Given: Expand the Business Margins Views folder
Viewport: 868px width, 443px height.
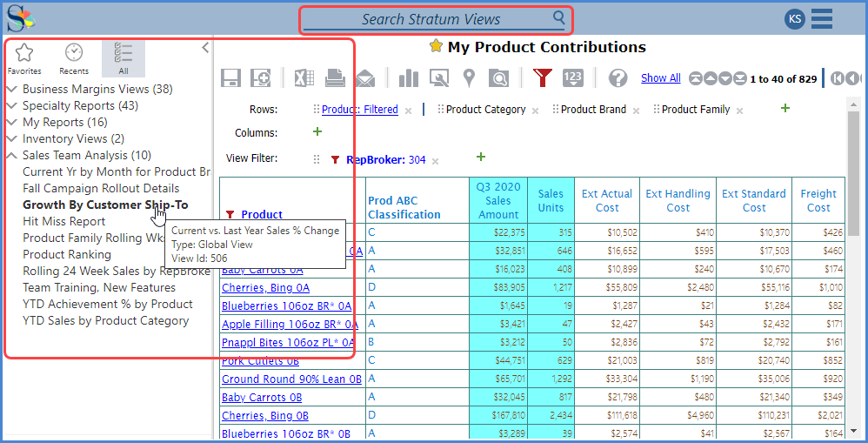Looking at the screenshot, I should [x=12, y=90].
